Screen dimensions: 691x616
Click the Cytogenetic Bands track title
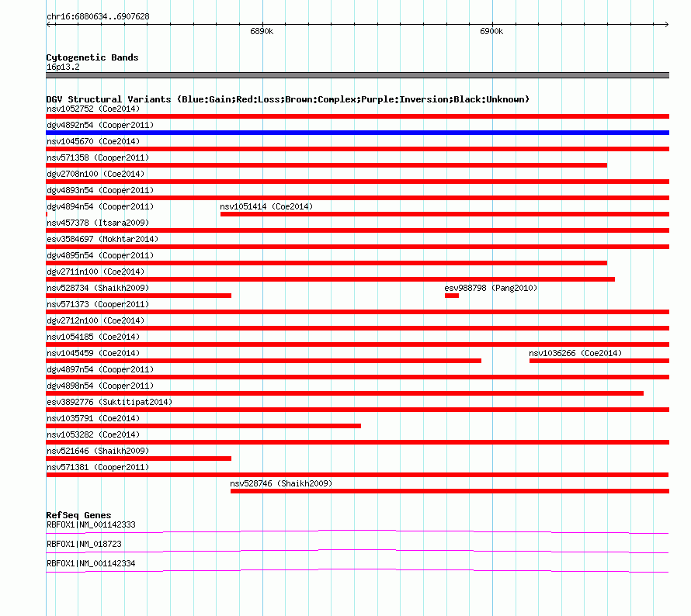(x=92, y=57)
